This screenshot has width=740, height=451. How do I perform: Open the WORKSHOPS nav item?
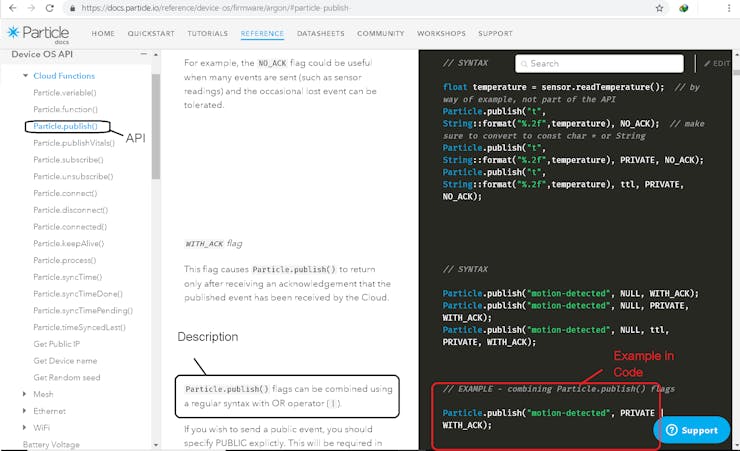[441, 33]
